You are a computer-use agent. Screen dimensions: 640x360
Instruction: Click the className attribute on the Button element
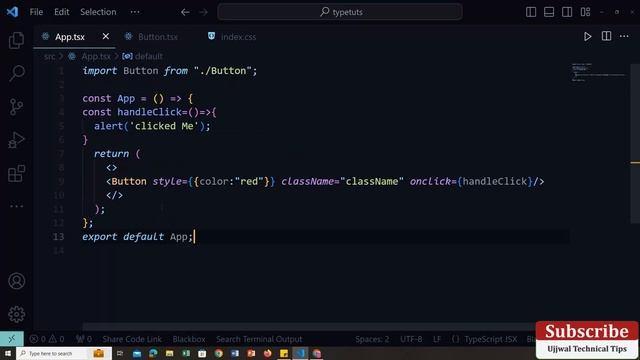click(307, 181)
